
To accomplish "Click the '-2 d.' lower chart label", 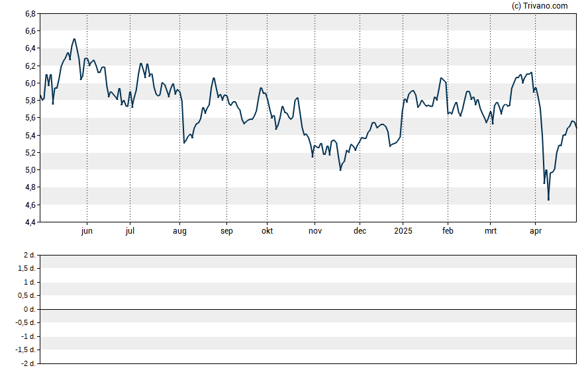I will 28,363.
